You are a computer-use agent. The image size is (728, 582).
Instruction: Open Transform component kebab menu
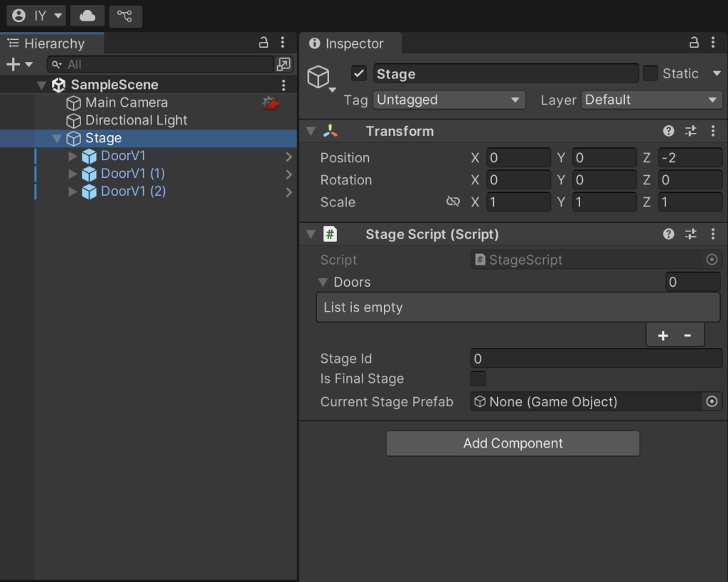coord(713,131)
